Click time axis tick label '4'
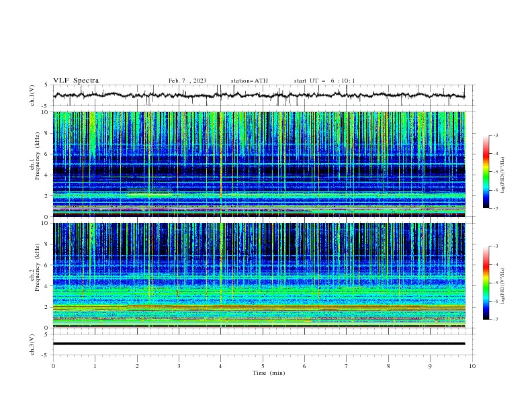 tap(220, 366)
